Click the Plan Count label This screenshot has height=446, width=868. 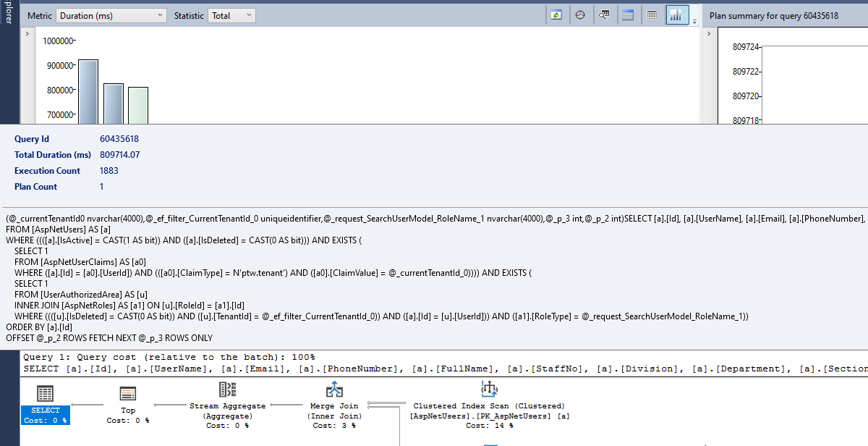pos(36,187)
